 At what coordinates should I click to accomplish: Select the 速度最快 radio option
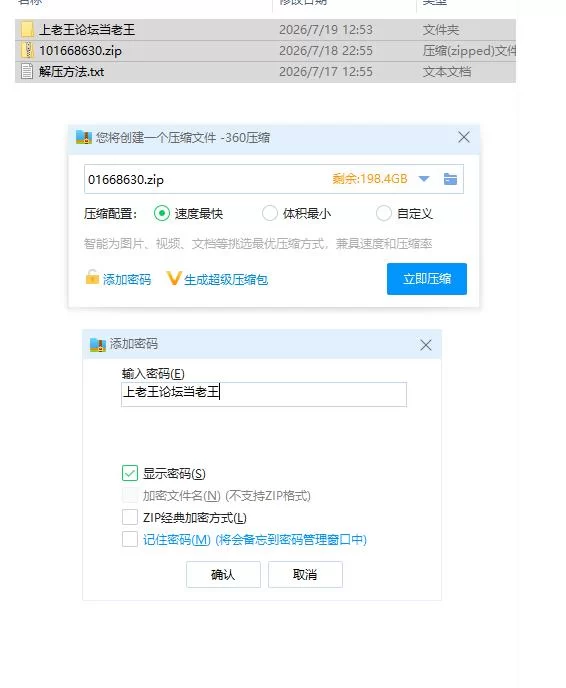(161, 213)
